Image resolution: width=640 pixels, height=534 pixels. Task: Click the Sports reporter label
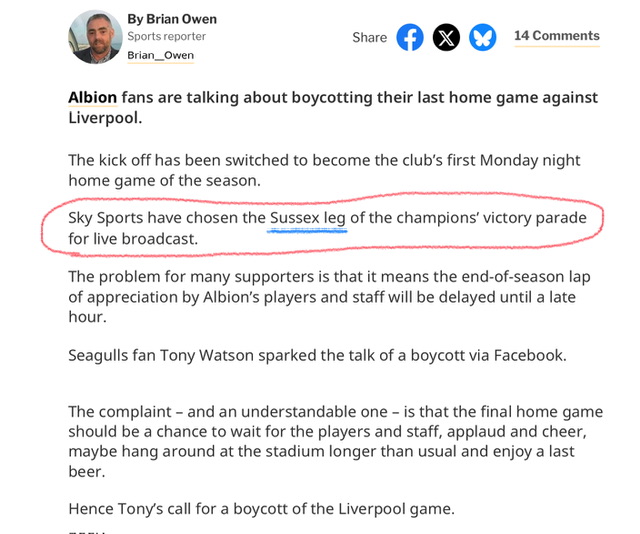[167, 36]
